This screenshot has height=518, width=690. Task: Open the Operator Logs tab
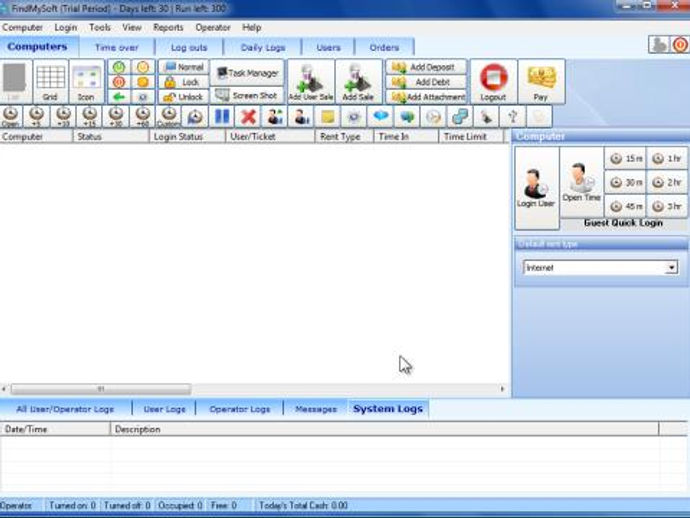pyautogui.click(x=240, y=409)
